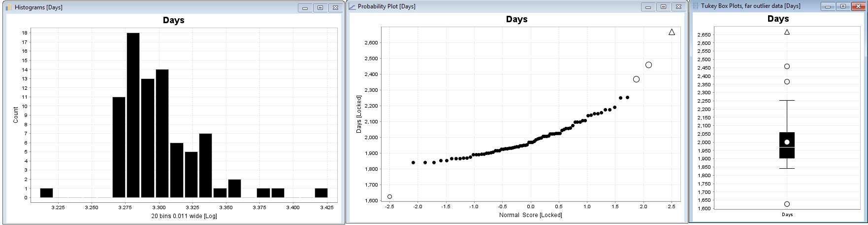
Task: Click the Tukey Box Plots window icon
Action: pyautogui.click(x=696, y=6)
